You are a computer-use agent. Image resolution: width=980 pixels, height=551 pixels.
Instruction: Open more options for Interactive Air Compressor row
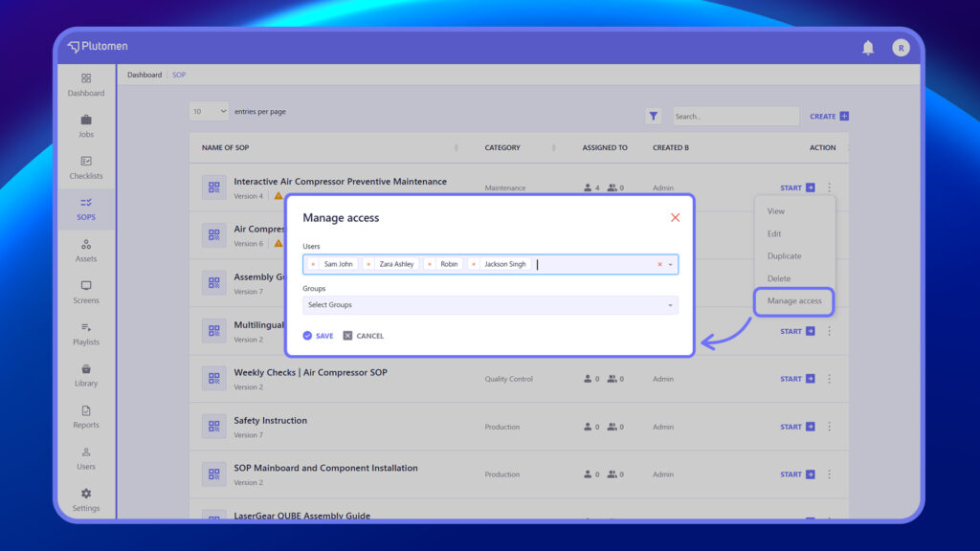[830, 187]
